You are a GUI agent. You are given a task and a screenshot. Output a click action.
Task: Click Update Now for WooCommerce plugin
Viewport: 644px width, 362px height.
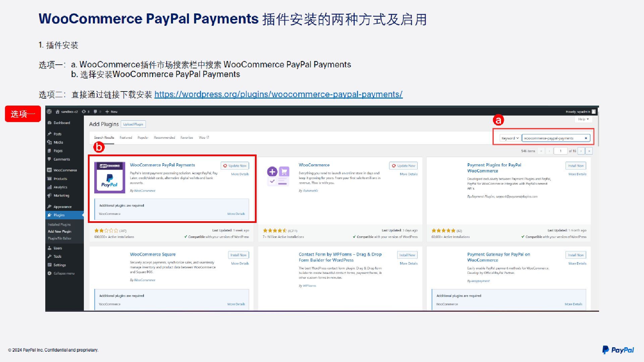tap(404, 166)
